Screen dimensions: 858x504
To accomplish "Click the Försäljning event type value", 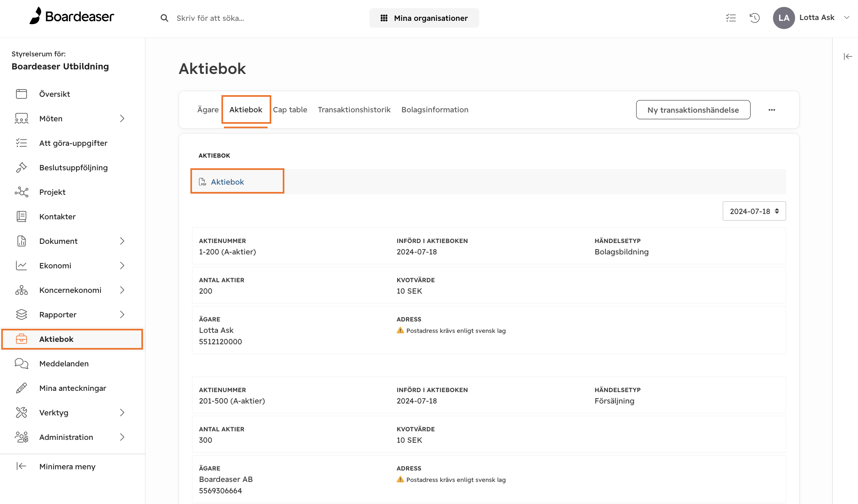I will (x=614, y=401).
